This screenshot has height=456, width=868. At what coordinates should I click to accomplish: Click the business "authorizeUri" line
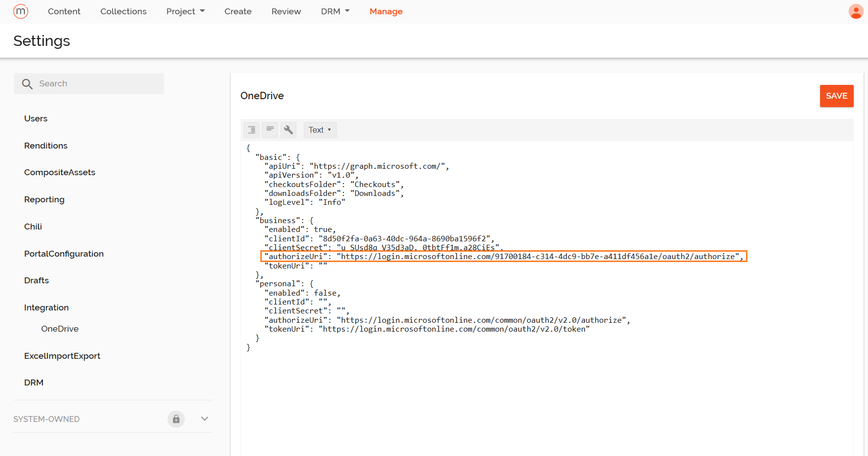pos(503,257)
